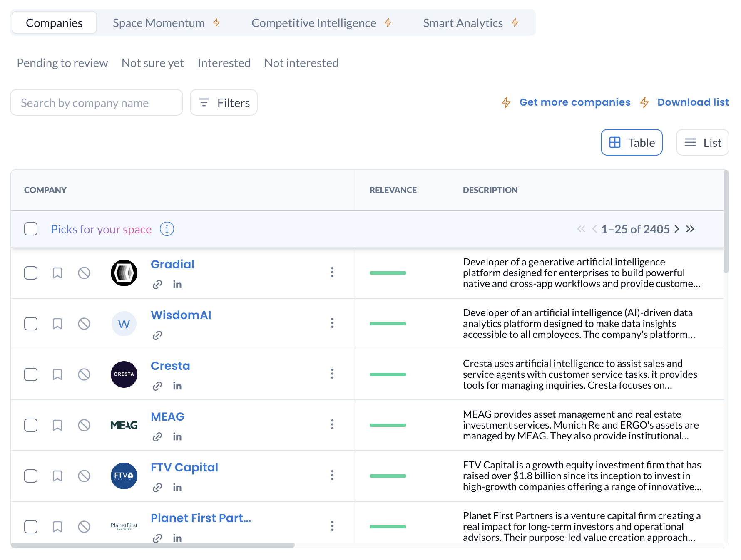
Task: Bookmark the Gradial company row
Action: click(57, 273)
